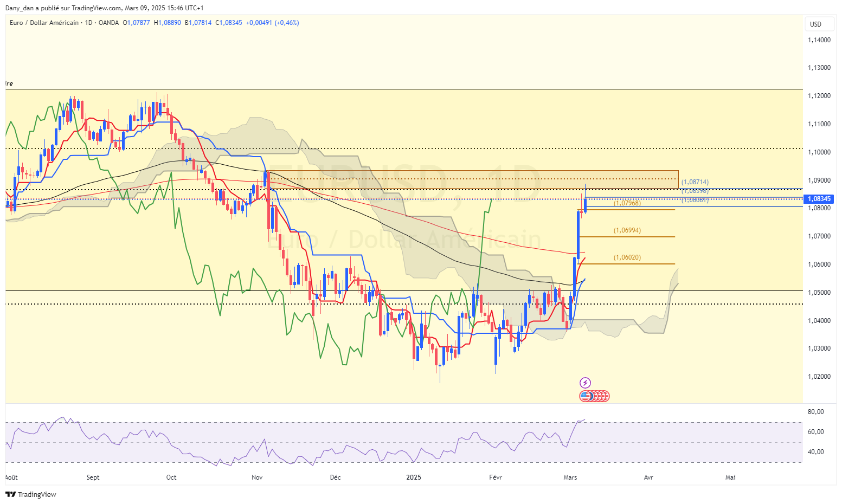The image size is (842, 504).
Task: Click the RSI 60,00 scale label
Action: (x=815, y=432)
